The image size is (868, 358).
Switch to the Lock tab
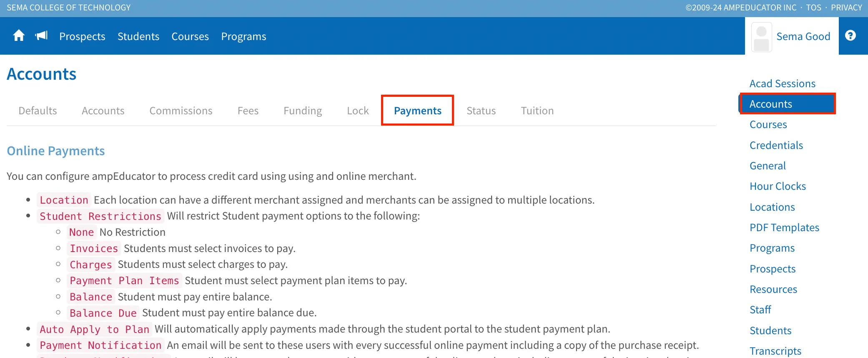tap(358, 111)
